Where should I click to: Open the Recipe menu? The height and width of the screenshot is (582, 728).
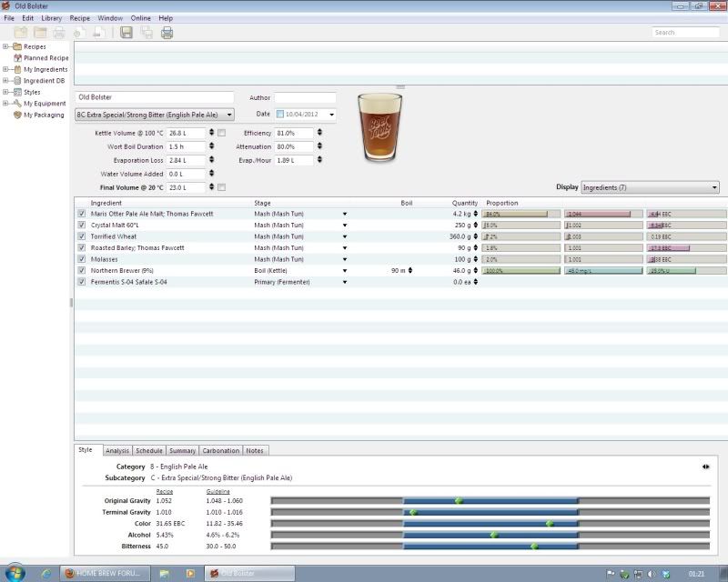tap(80, 18)
